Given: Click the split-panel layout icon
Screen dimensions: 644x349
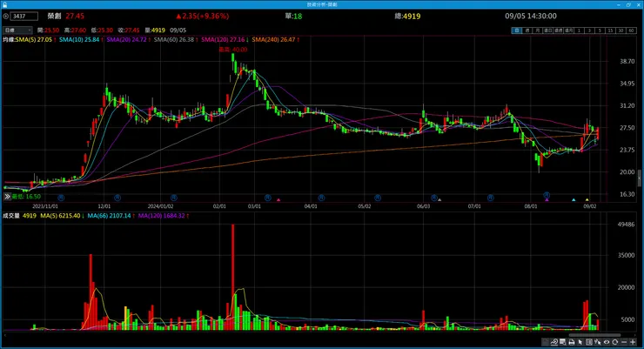Looking at the screenshot, I should tap(589, 342).
